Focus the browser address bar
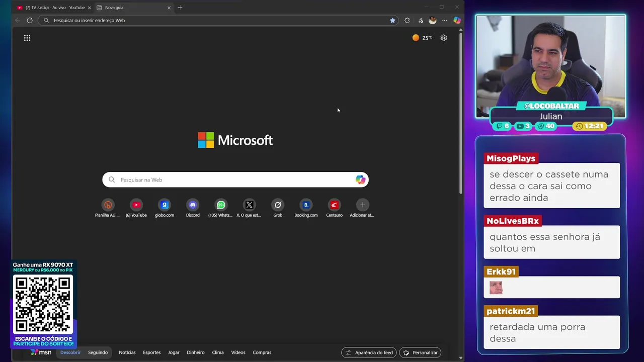Image resolution: width=644 pixels, height=362 pixels. tap(217, 20)
